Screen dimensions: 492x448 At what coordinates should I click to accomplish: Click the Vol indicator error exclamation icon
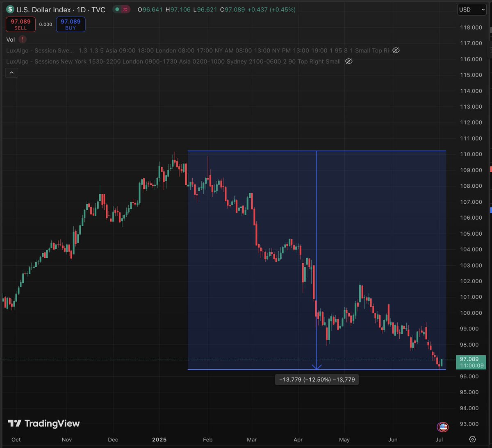pos(23,39)
